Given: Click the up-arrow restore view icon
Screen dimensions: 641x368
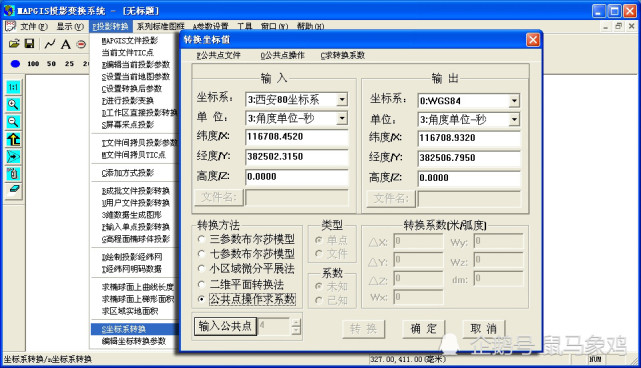Looking at the screenshot, I should (x=13, y=139).
